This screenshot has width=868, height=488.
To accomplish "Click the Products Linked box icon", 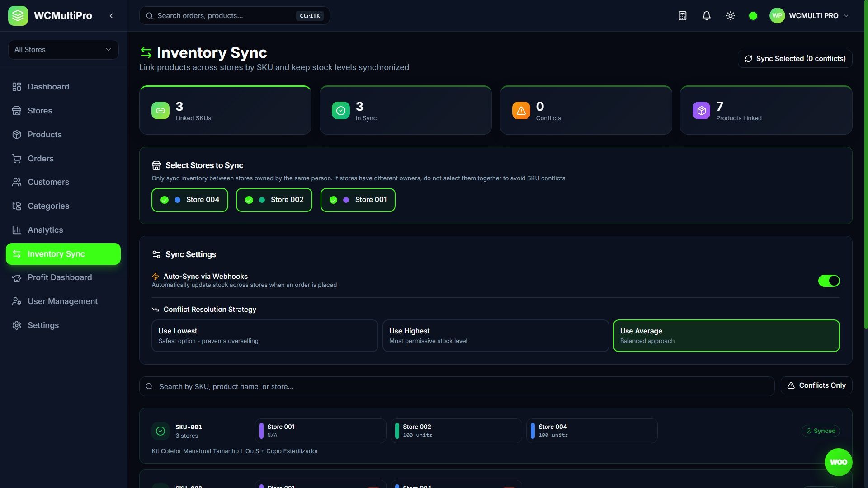I will 701,111.
